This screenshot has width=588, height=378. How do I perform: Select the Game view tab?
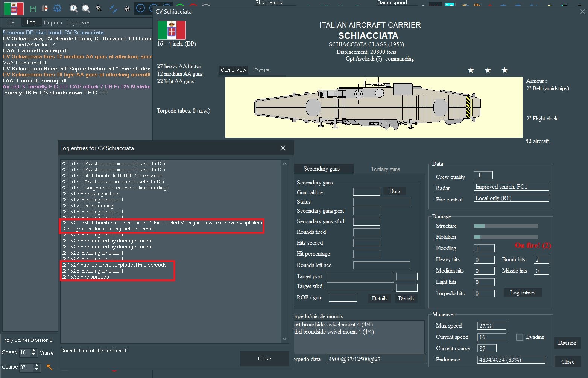point(233,70)
